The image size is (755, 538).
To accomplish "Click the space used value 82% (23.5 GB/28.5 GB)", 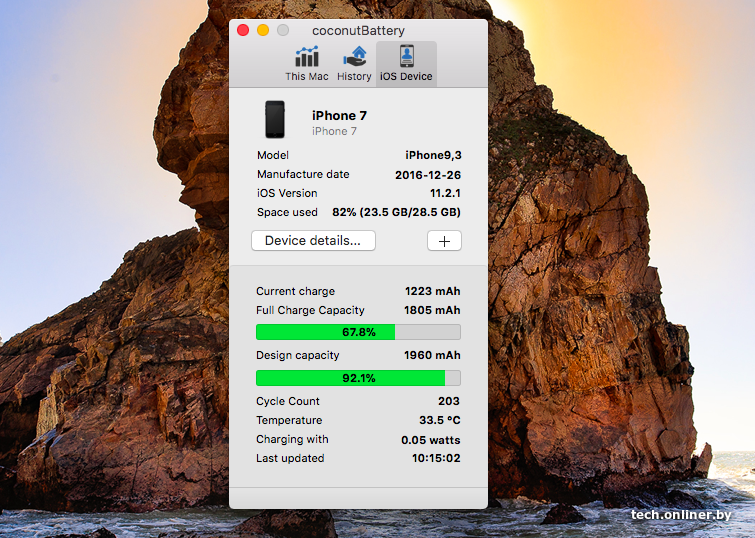I will (x=396, y=212).
